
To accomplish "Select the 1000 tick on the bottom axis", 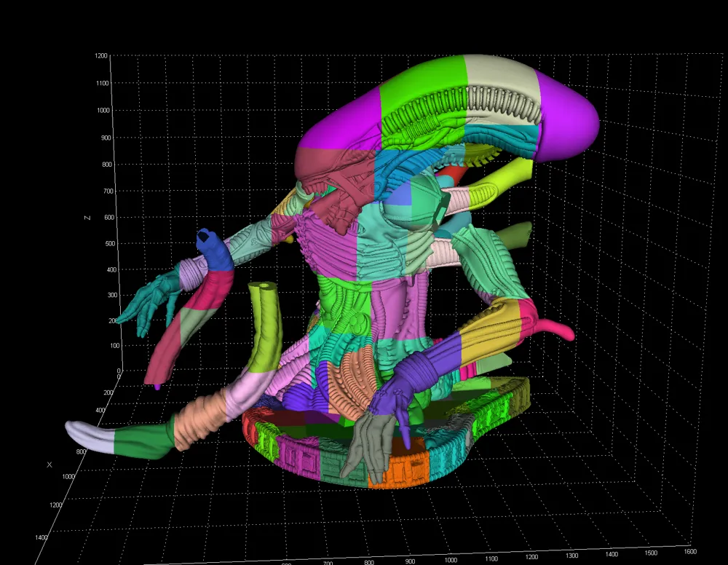I will click(x=451, y=560).
